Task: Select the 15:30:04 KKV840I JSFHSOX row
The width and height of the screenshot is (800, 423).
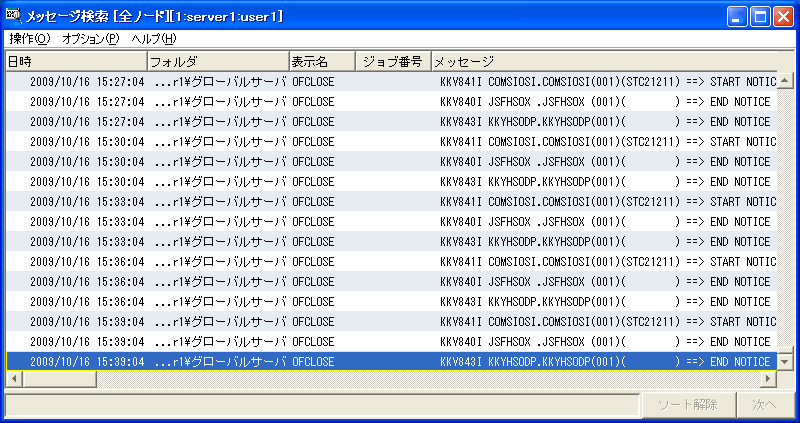Action: click(391, 161)
